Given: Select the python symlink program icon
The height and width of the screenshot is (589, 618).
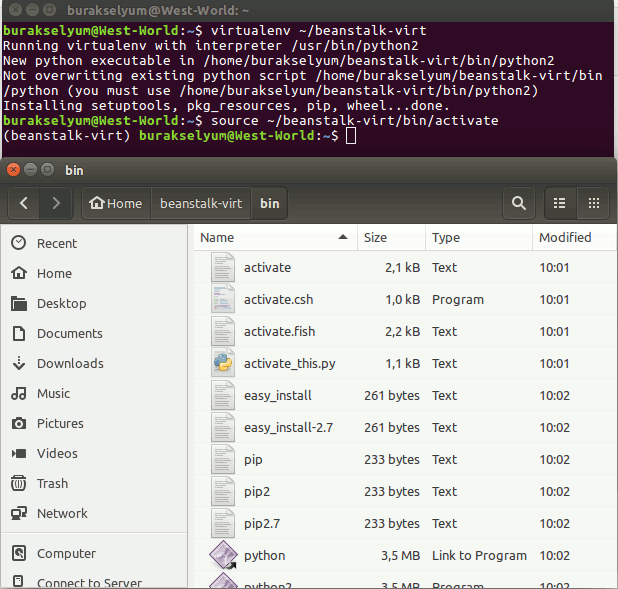Looking at the screenshot, I should [222, 556].
